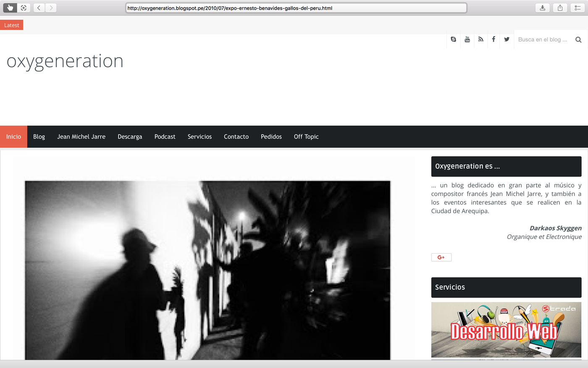
Task: Open the Descarga menu item
Action: coord(130,137)
